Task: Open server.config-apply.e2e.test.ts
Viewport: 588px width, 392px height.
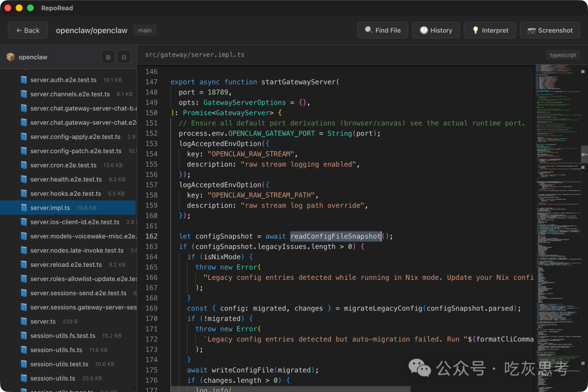Action: [x=68, y=137]
